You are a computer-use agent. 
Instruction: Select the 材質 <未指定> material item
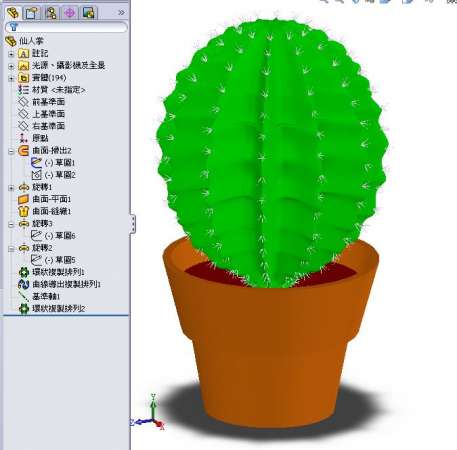52,90
